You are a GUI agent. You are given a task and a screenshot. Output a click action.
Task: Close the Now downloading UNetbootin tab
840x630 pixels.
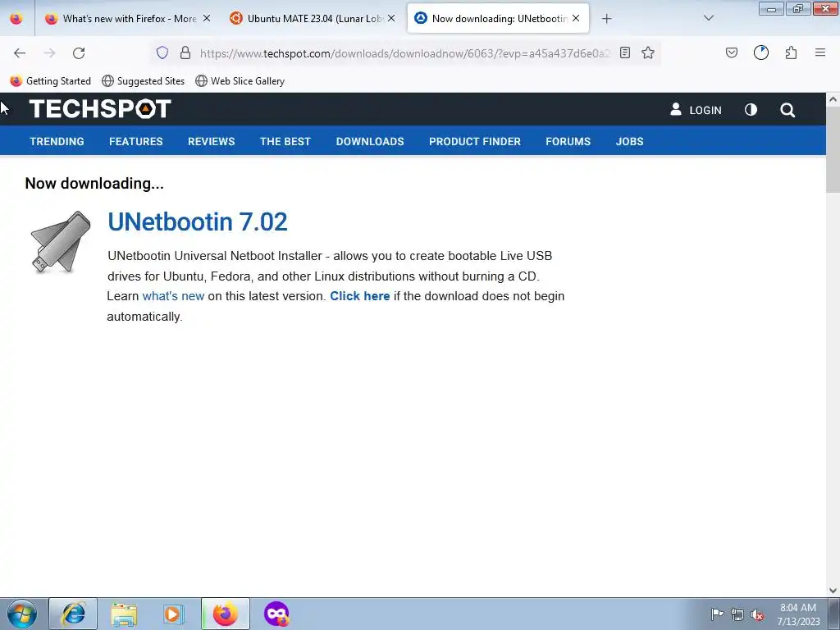click(x=576, y=18)
